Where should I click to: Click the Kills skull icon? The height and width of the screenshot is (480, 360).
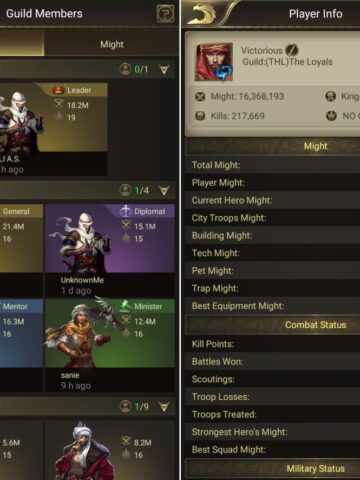(x=200, y=116)
